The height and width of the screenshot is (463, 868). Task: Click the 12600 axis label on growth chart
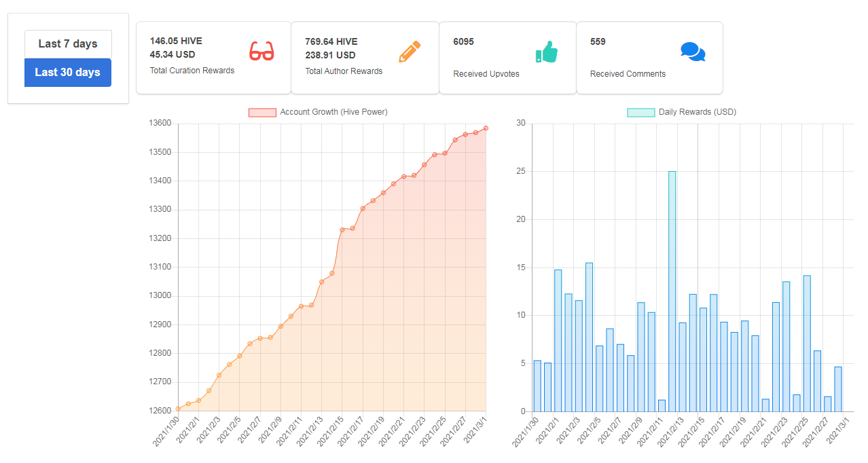[160, 411]
